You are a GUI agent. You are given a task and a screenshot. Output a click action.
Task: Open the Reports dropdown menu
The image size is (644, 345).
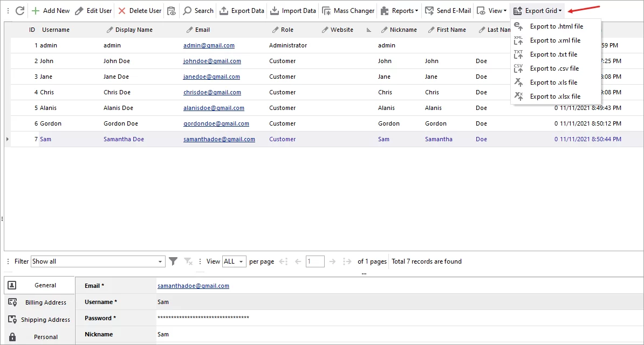pos(400,10)
